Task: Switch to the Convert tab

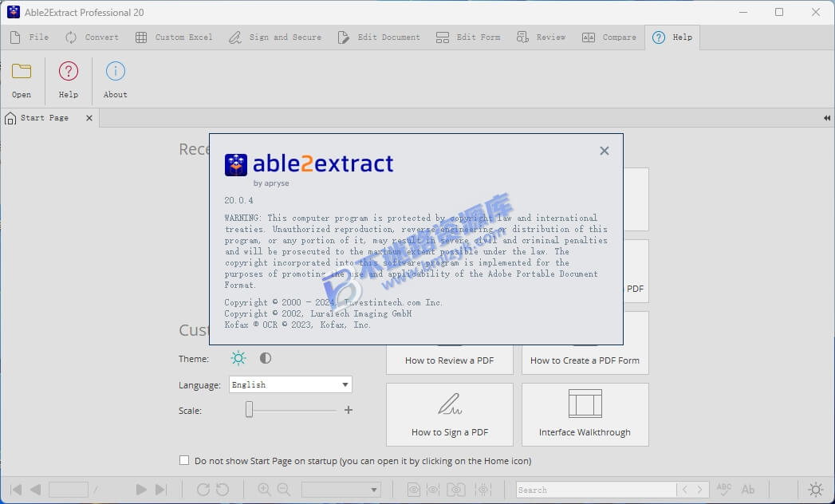Action: pyautogui.click(x=93, y=37)
